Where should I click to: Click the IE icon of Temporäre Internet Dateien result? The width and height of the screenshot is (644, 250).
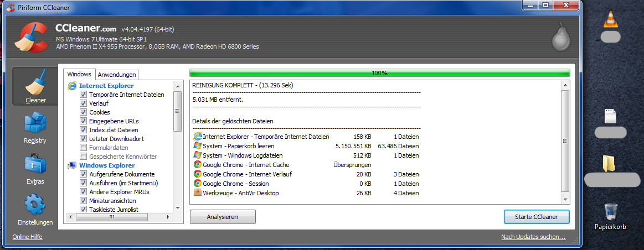pos(197,136)
